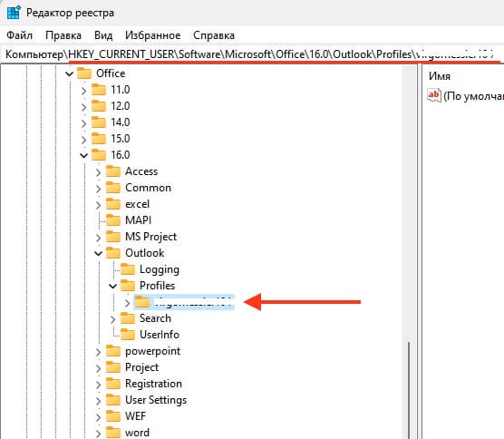Expand the Search key
The width and height of the screenshot is (504, 439).
[x=112, y=319]
